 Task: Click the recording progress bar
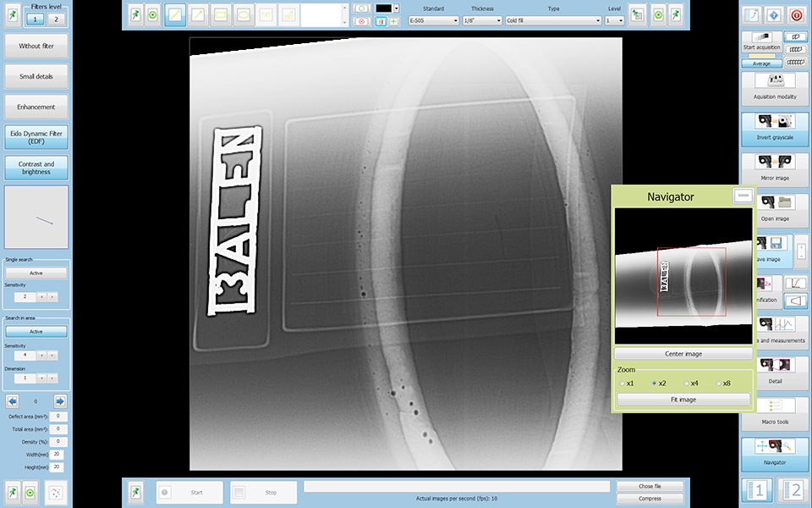click(456, 486)
